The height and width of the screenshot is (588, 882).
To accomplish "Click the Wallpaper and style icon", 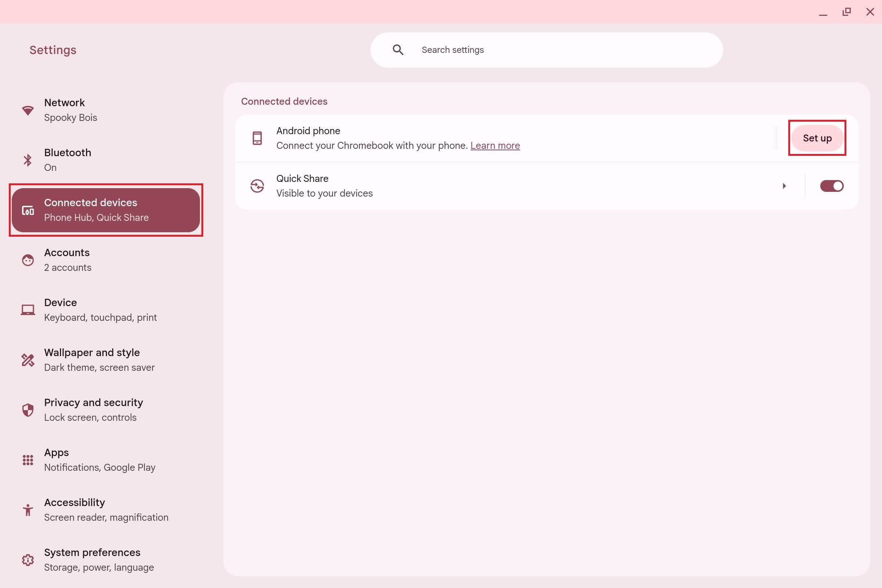I will [28, 360].
